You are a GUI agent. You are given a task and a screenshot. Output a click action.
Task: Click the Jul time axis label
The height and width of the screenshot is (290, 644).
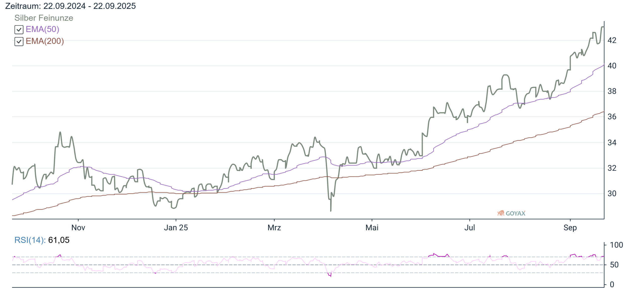469,228
